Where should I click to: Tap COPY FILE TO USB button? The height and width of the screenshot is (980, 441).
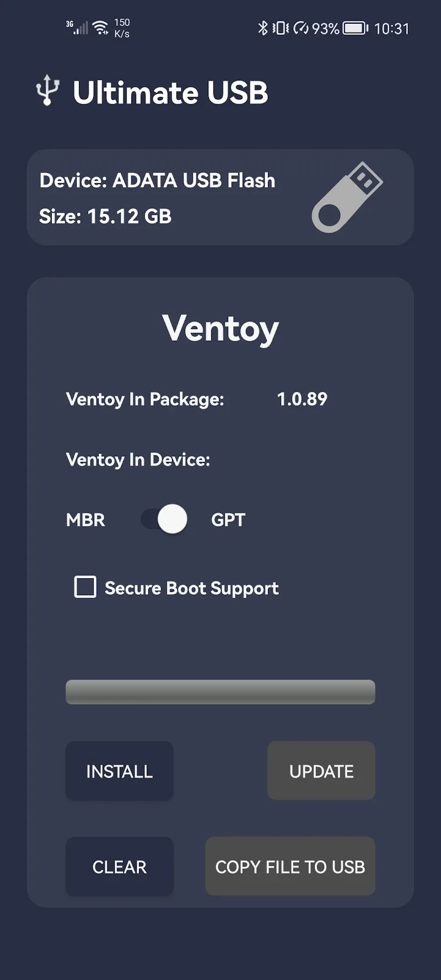pyautogui.click(x=290, y=866)
